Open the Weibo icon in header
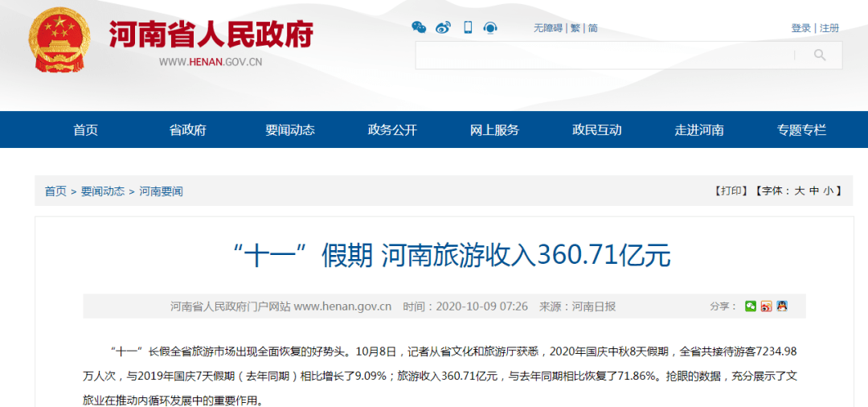The height and width of the screenshot is (407, 868). click(444, 27)
